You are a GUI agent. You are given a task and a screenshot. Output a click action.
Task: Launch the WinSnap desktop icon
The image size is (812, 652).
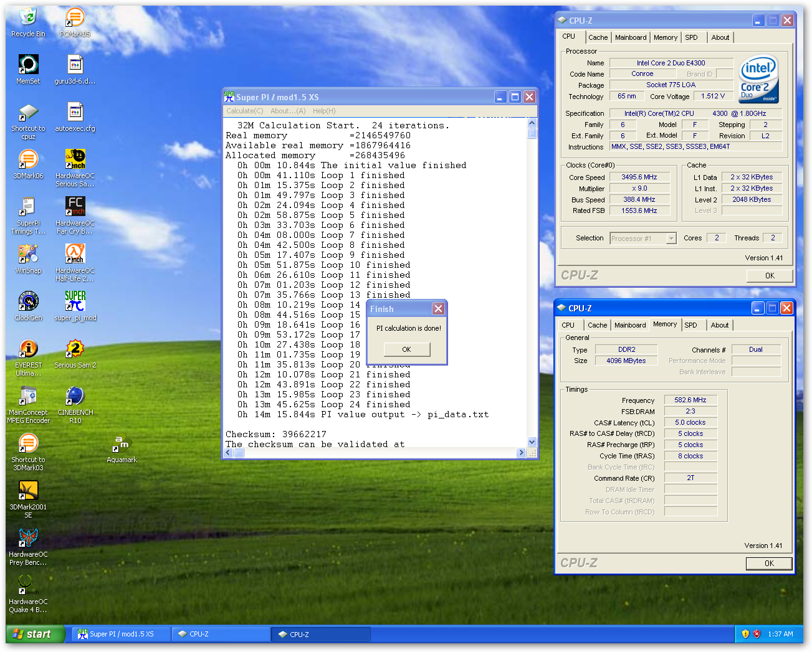(x=28, y=258)
